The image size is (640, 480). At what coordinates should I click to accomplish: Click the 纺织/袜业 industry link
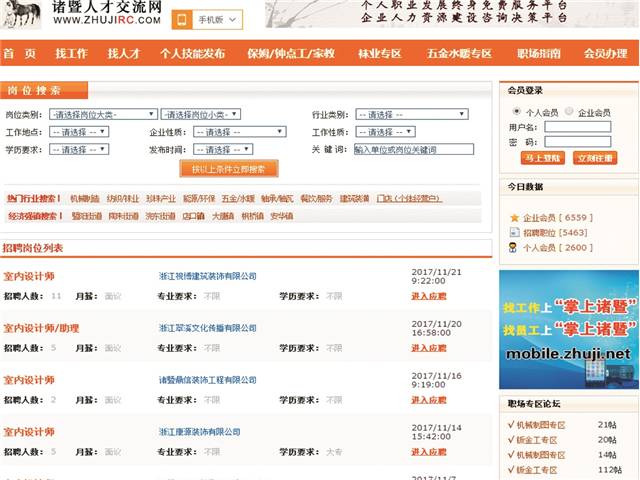point(123,199)
